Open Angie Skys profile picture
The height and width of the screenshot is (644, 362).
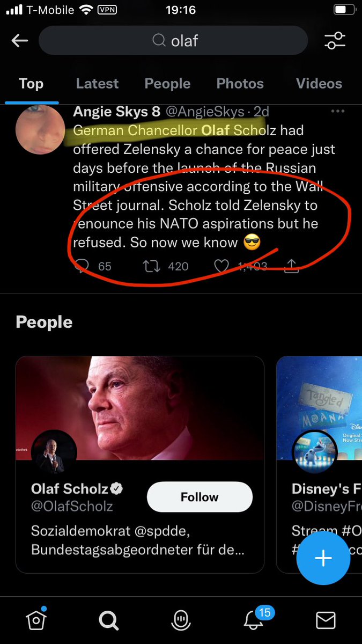[40, 130]
